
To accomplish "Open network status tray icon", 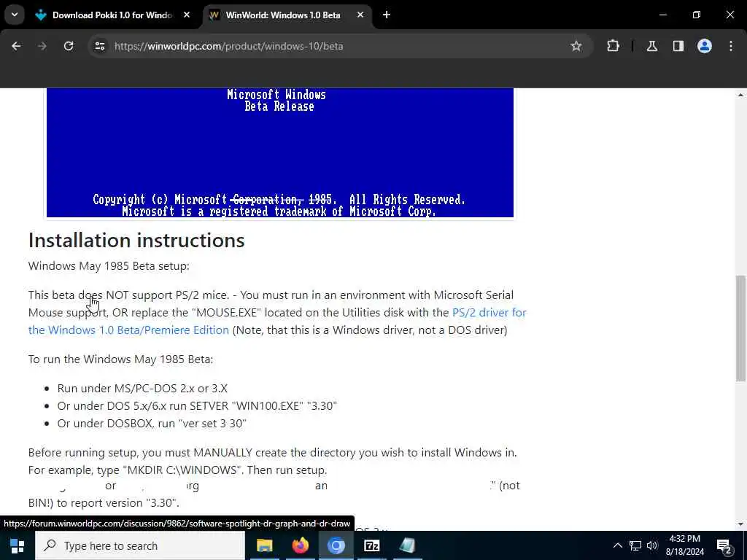I will [635, 545].
